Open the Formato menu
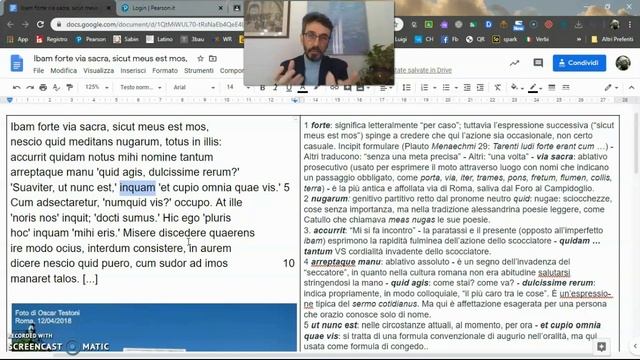Viewport: 640px width, 360px height. point(165,71)
